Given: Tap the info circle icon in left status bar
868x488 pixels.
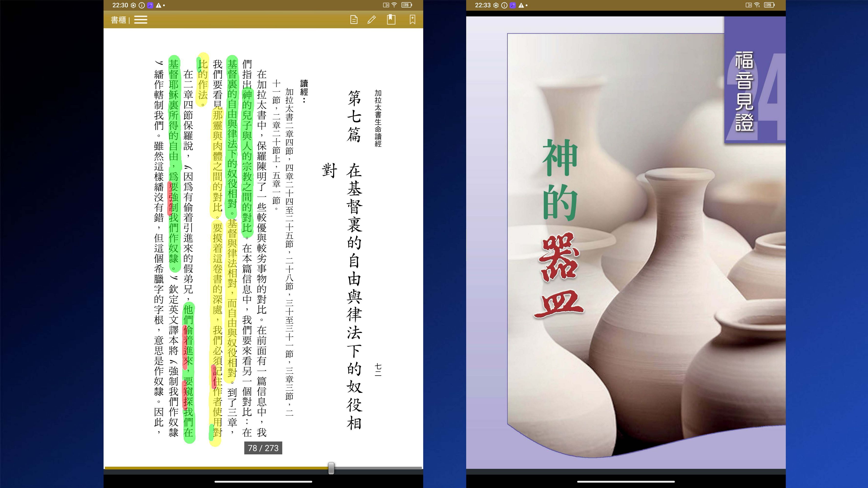Looking at the screenshot, I should (142, 5).
